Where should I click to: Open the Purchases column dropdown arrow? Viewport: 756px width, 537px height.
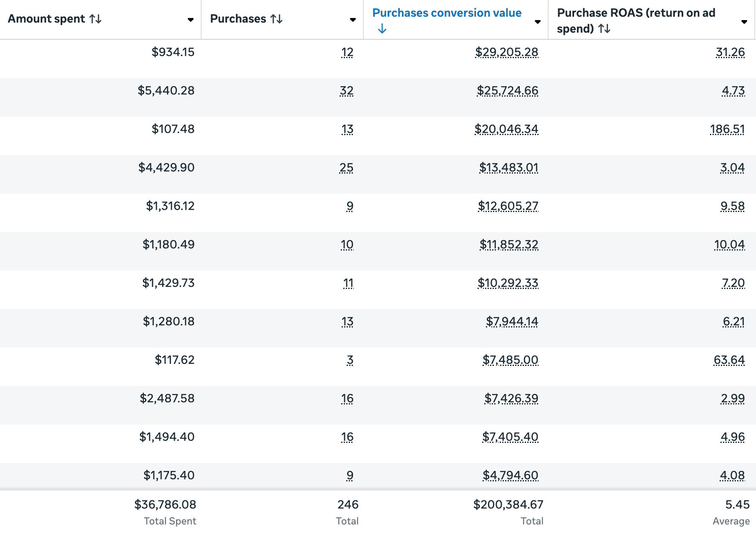[353, 20]
